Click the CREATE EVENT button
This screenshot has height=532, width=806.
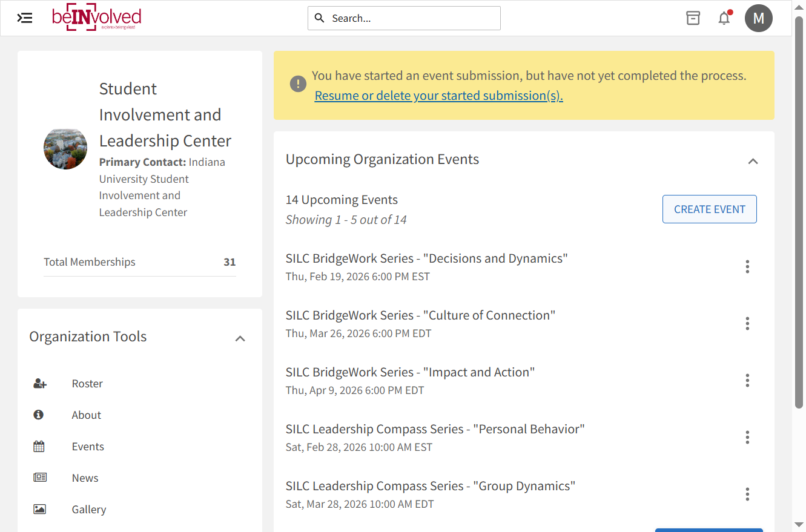(710, 209)
